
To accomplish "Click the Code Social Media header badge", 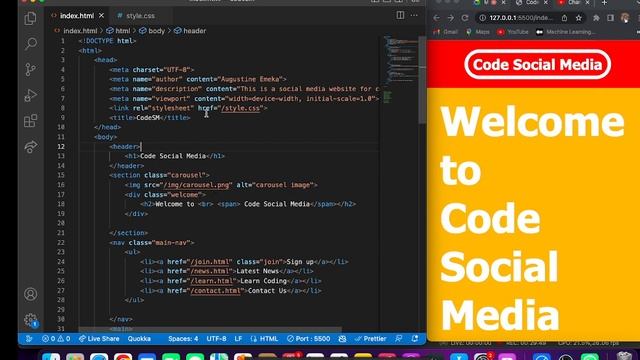I will pos(538,64).
